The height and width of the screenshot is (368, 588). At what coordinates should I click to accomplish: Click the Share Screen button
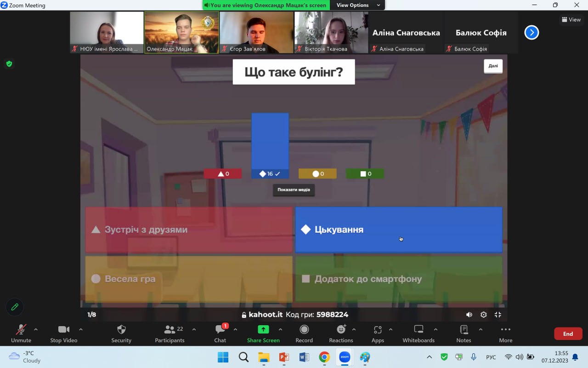pos(263,329)
